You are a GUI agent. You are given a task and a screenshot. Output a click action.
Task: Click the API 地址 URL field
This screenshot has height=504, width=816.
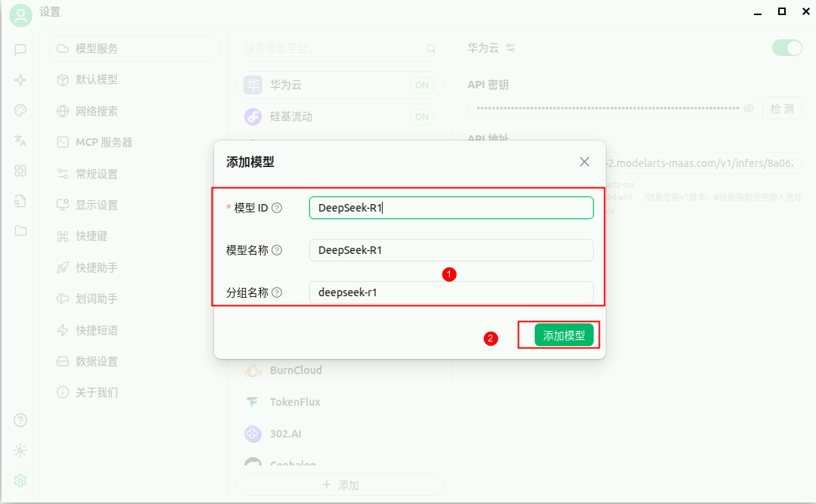[x=703, y=163]
